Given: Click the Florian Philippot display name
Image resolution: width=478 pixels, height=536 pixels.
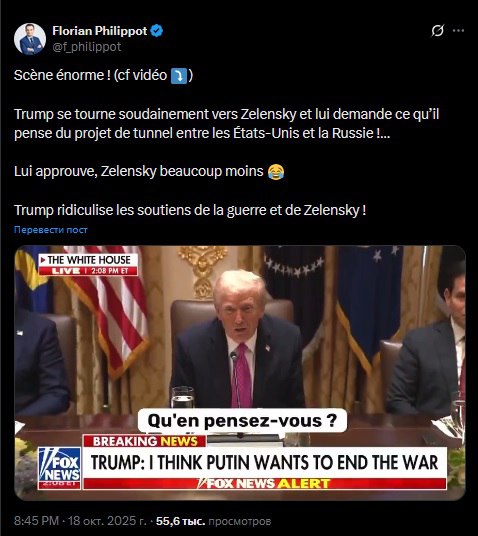Looking at the screenshot, I should pos(99,31).
